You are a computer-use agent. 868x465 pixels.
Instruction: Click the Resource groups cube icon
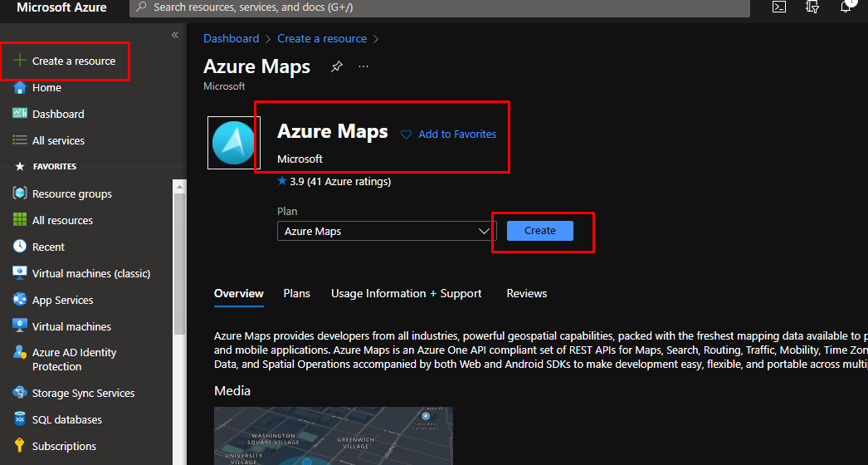[19, 193]
